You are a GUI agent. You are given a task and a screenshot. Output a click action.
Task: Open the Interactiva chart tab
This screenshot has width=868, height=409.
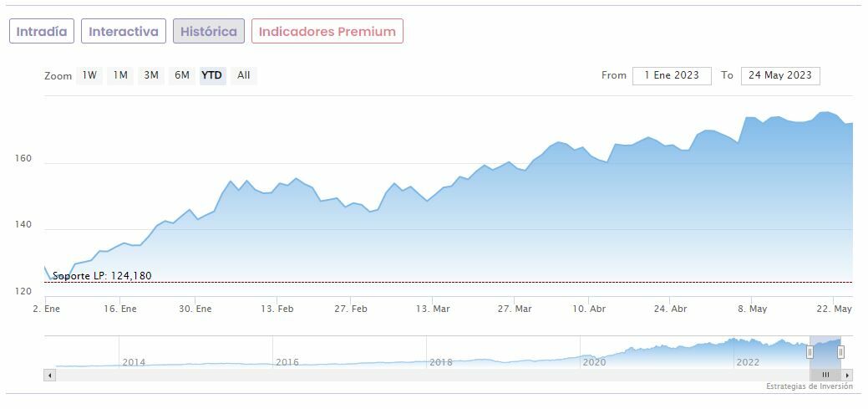pos(124,32)
